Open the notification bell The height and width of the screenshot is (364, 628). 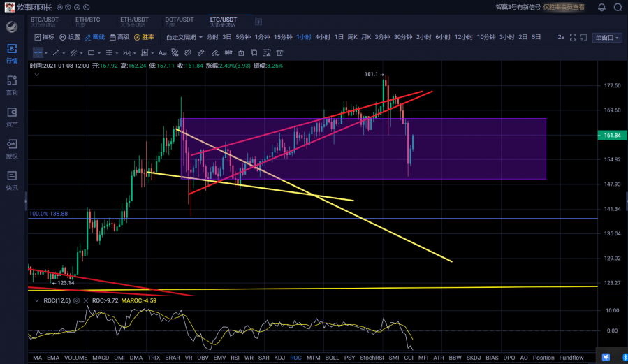tap(601, 8)
